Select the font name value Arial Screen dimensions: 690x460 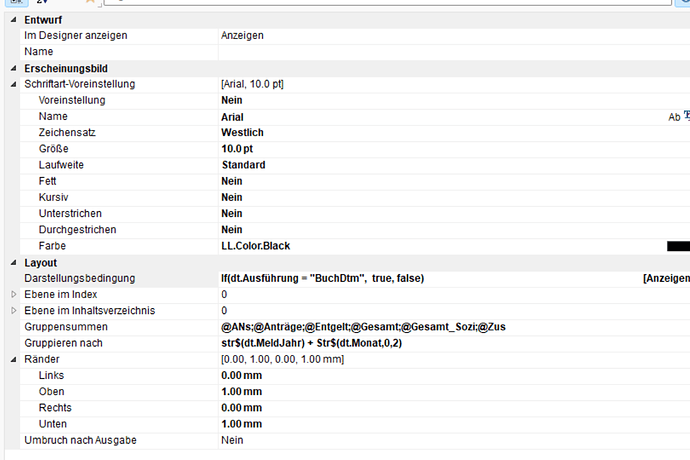[x=232, y=117]
